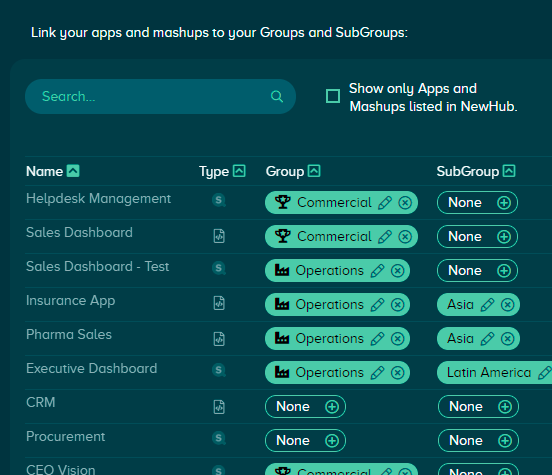Click Helpdesk Management Qlik Sense type icon
552x475 pixels.
point(219,200)
